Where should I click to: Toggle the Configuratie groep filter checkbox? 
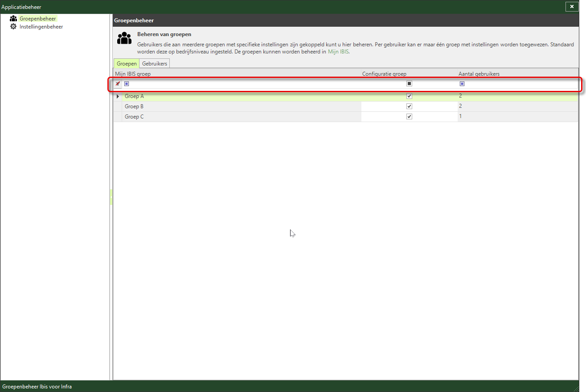[409, 84]
